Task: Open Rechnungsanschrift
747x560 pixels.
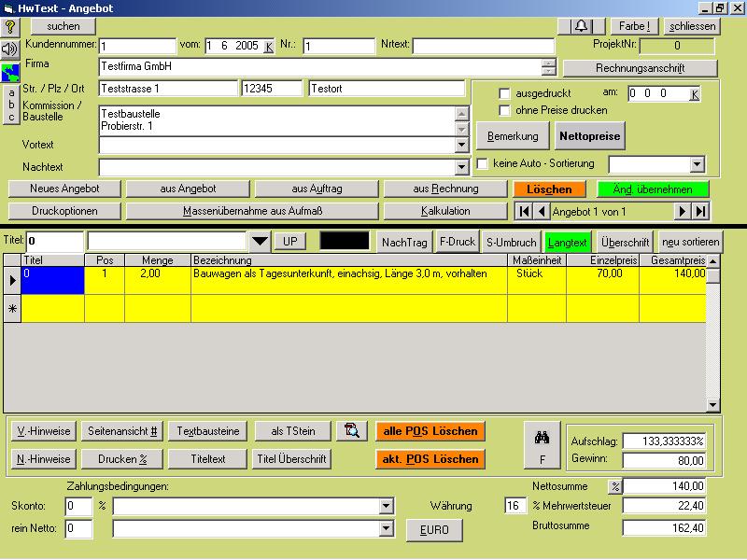Action: [x=640, y=68]
